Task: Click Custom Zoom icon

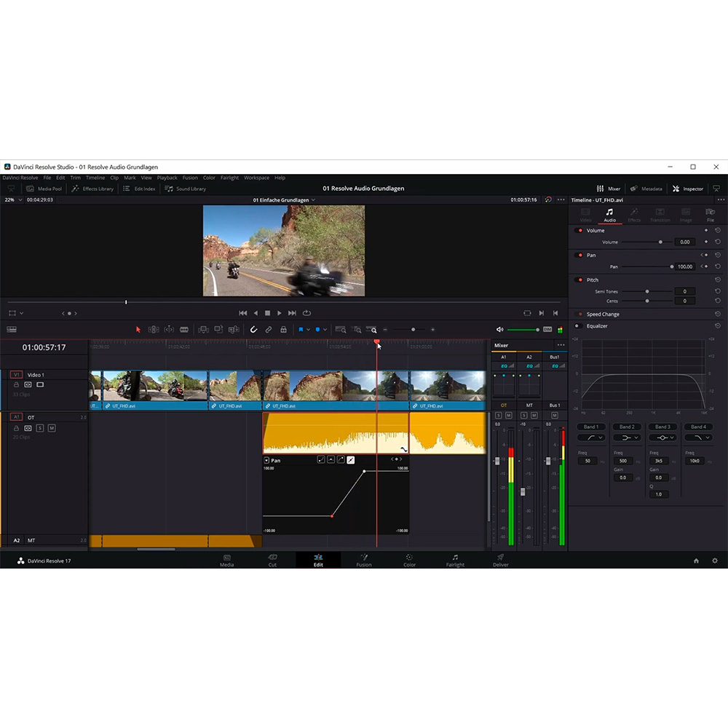Action: click(x=371, y=330)
